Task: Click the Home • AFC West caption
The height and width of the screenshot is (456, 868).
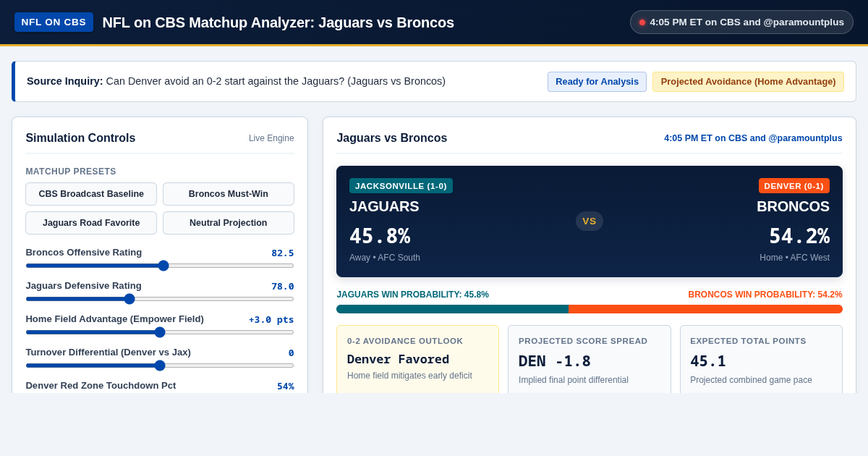Action: click(794, 258)
